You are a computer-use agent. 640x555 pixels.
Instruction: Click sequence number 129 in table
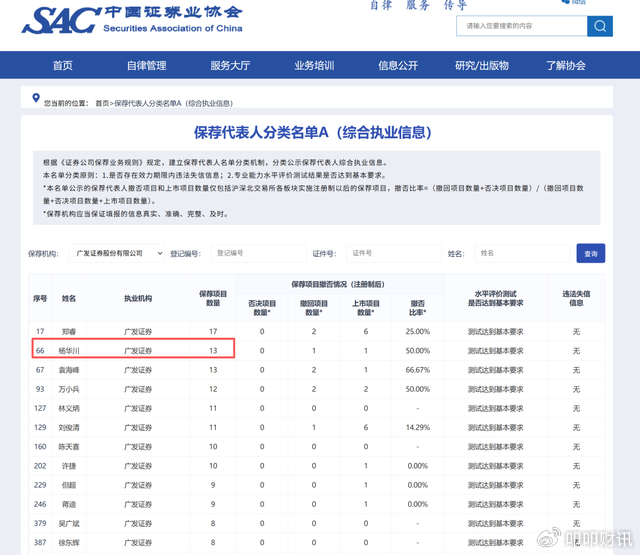tap(40, 427)
